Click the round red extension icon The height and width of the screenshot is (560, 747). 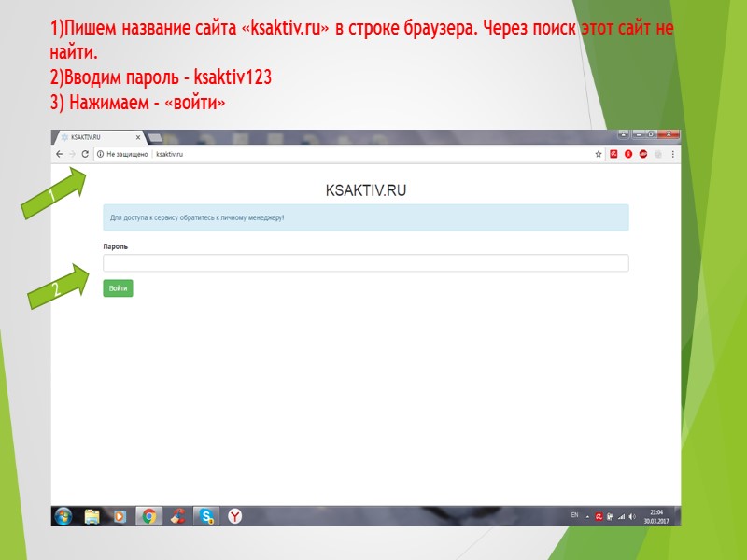(x=628, y=154)
